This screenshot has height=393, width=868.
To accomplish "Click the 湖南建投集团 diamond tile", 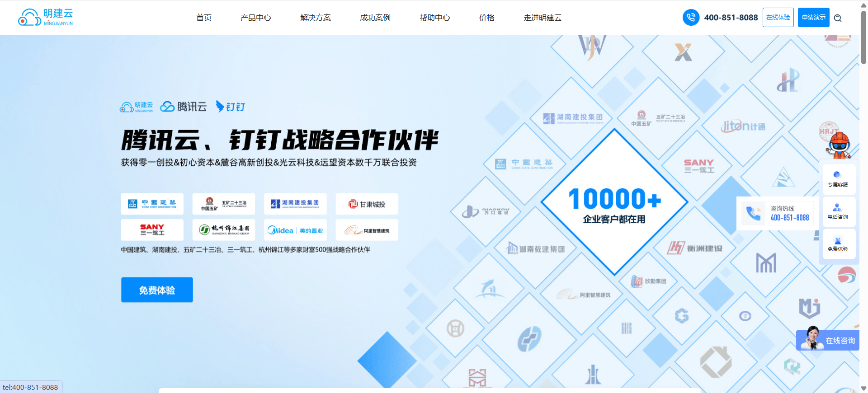I will click(572, 118).
